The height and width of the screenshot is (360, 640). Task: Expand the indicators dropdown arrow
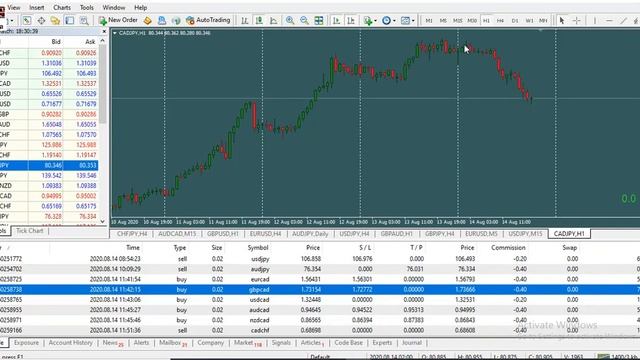click(375, 21)
